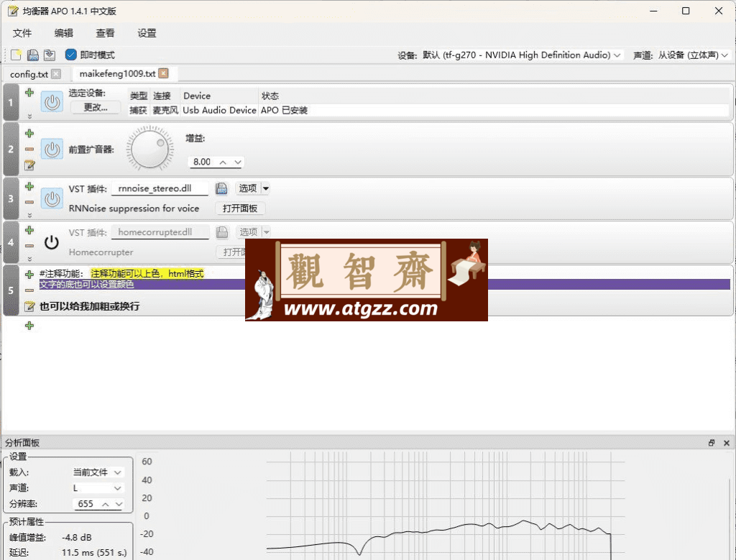Decrease the gain with the down arrow

tap(238, 162)
